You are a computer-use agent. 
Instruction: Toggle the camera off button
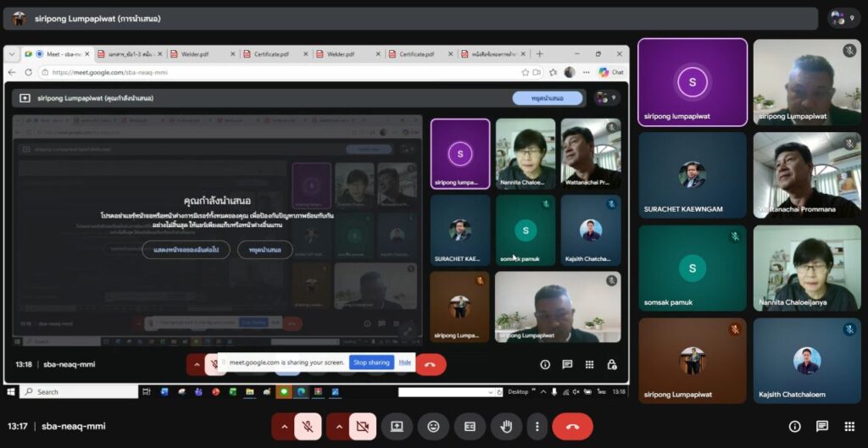pos(363,427)
